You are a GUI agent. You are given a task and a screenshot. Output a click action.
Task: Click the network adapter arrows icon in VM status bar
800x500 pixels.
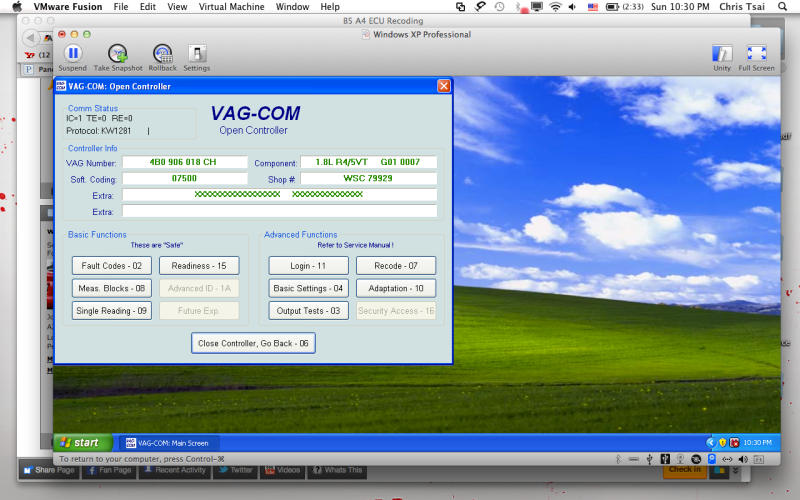click(x=728, y=459)
